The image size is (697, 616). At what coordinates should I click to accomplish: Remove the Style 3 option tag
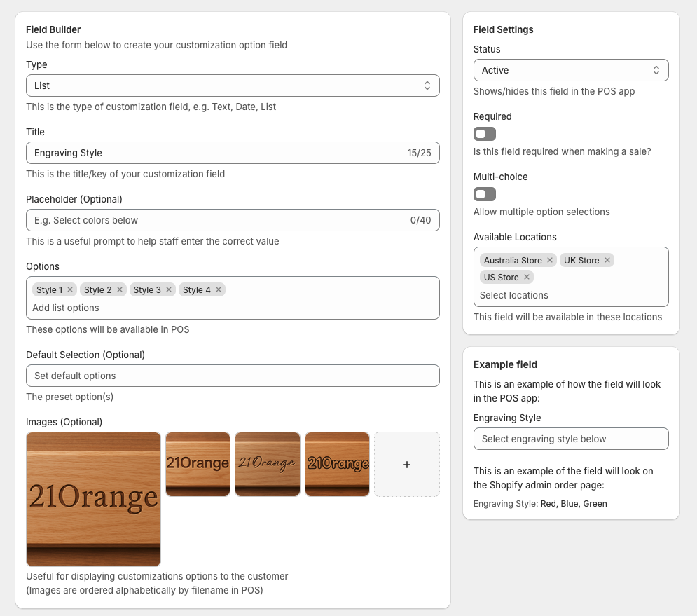click(x=169, y=289)
